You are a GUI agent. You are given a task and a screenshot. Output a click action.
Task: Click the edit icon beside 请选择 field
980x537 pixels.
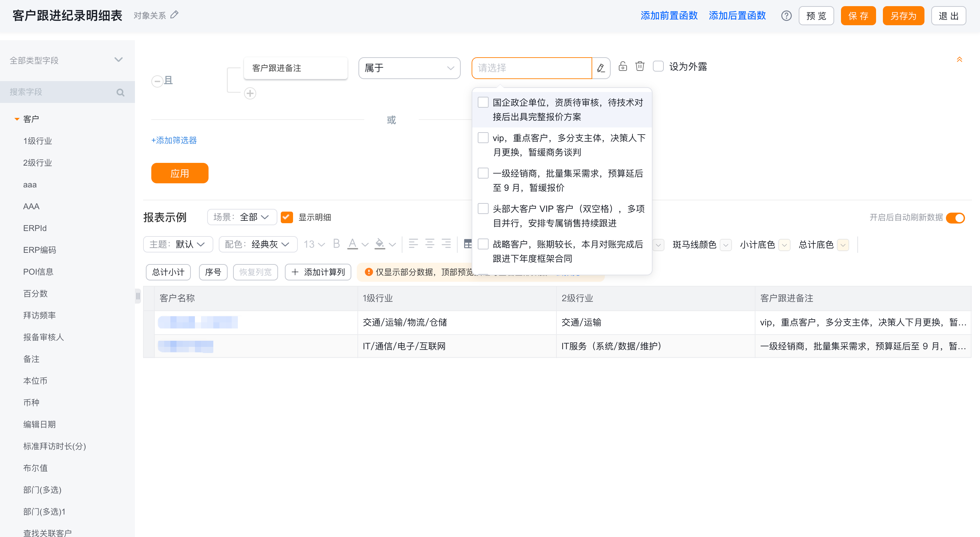[601, 68]
